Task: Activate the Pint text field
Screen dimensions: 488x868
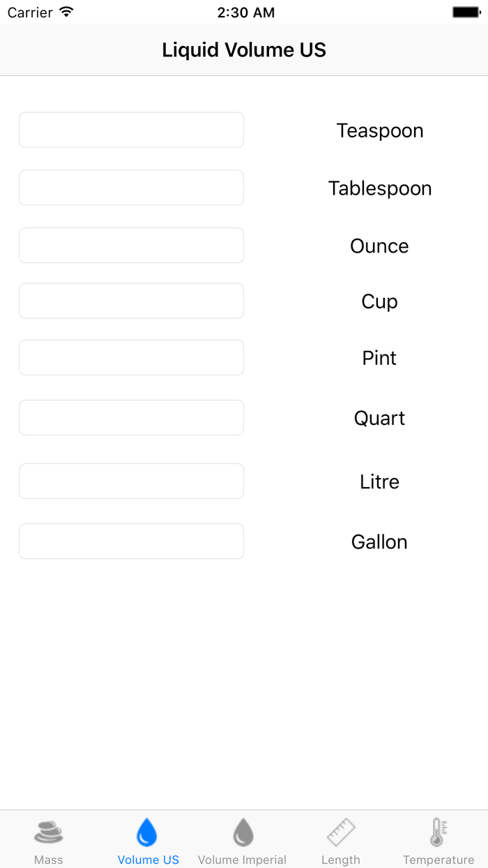Action: (131, 357)
